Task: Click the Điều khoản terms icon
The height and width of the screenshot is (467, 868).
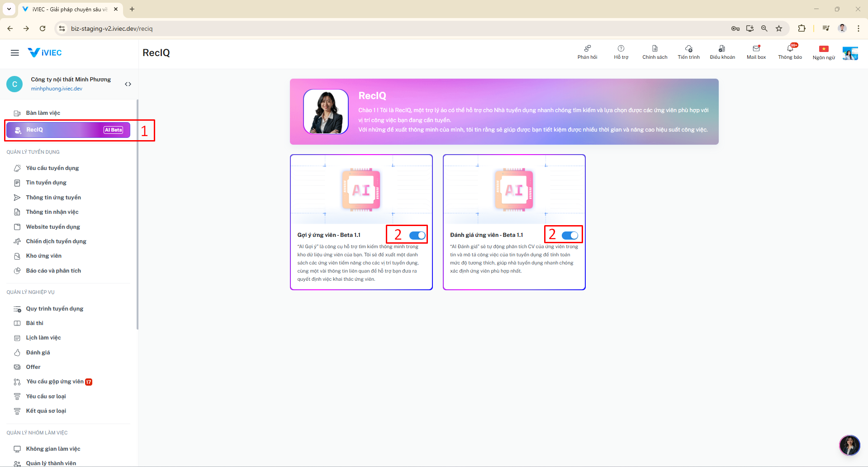Action: point(722,49)
